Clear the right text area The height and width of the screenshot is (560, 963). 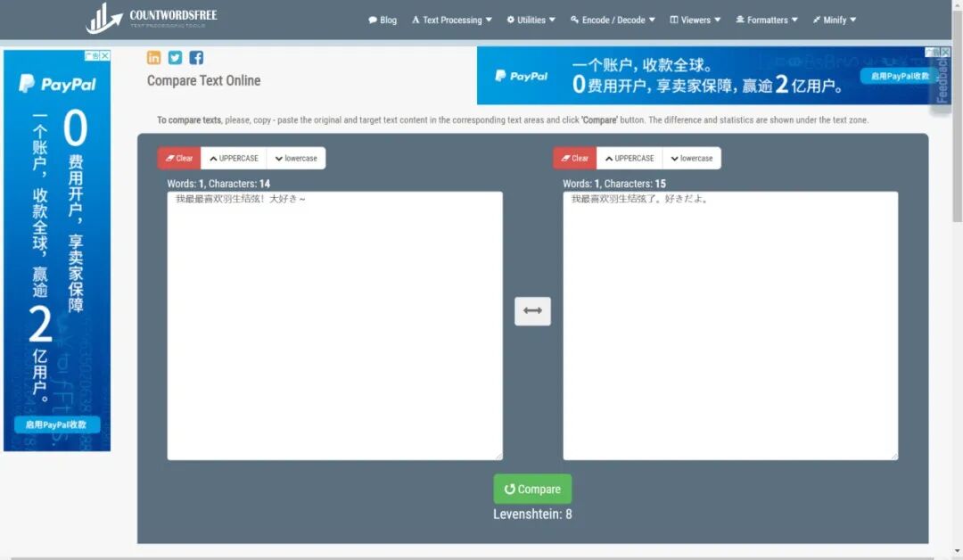tap(574, 157)
